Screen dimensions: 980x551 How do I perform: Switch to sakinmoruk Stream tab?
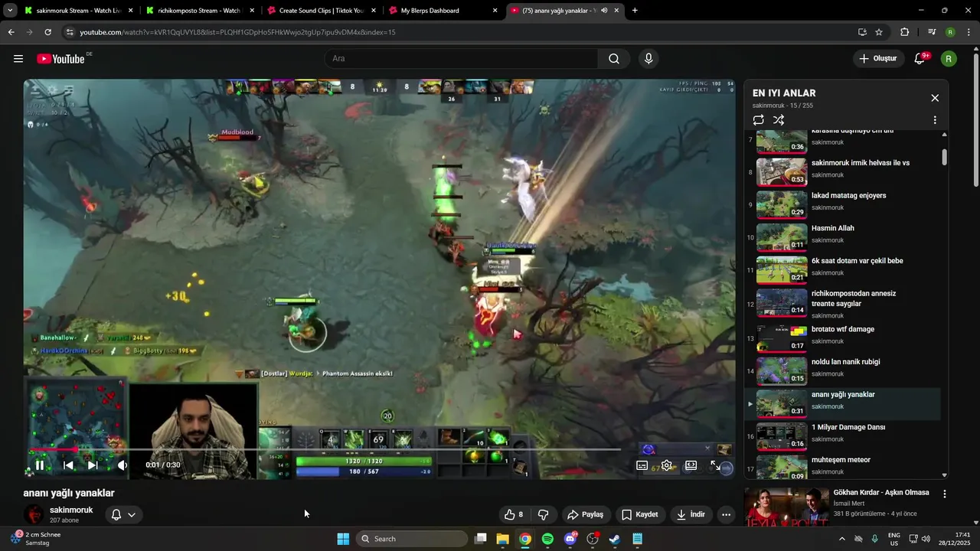point(80,11)
